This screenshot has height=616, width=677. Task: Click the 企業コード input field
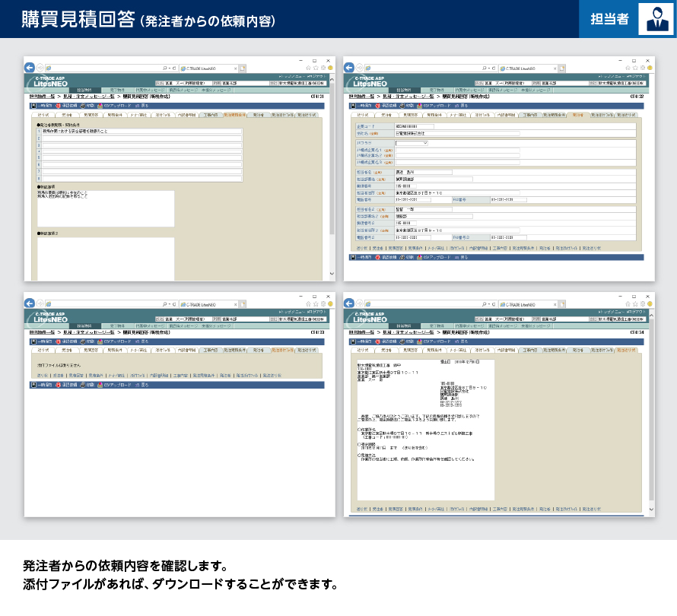tap(414, 126)
